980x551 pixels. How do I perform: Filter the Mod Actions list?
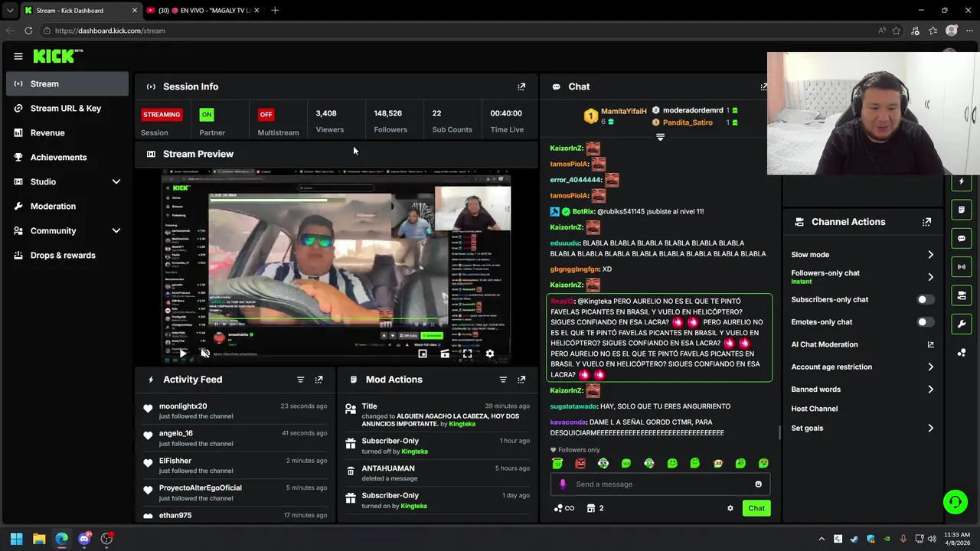pyautogui.click(x=503, y=380)
